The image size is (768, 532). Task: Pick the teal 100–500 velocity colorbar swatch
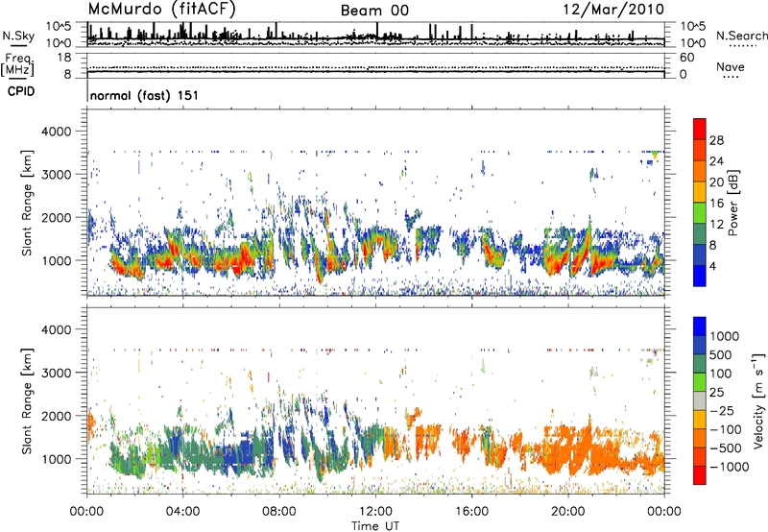[x=700, y=364]
